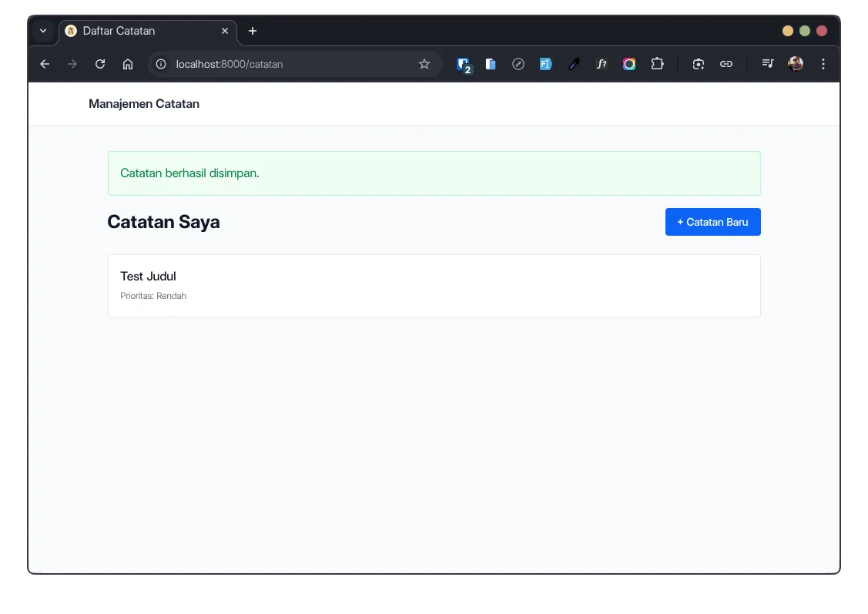Click the localhost:8000/catatan address bar
Image resolution: width=868 pixels, height=614 pixels.
point(293,65)
